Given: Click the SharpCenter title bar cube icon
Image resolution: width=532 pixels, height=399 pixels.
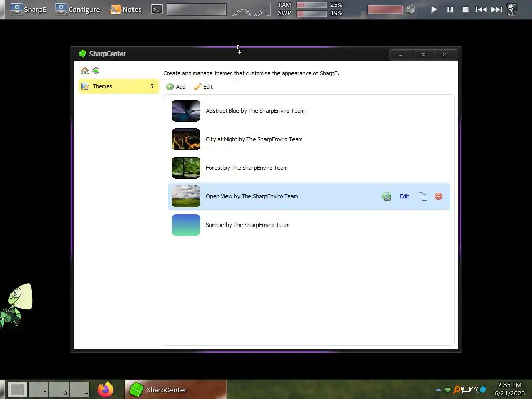Looking at the screenshot, I should [83, 54].
